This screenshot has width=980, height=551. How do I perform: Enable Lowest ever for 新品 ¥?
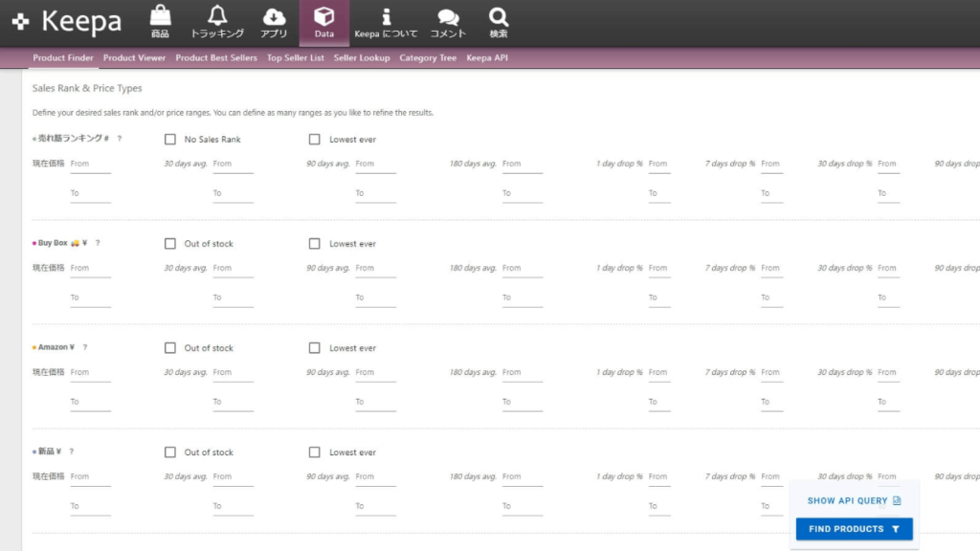[x=314, y=452]
